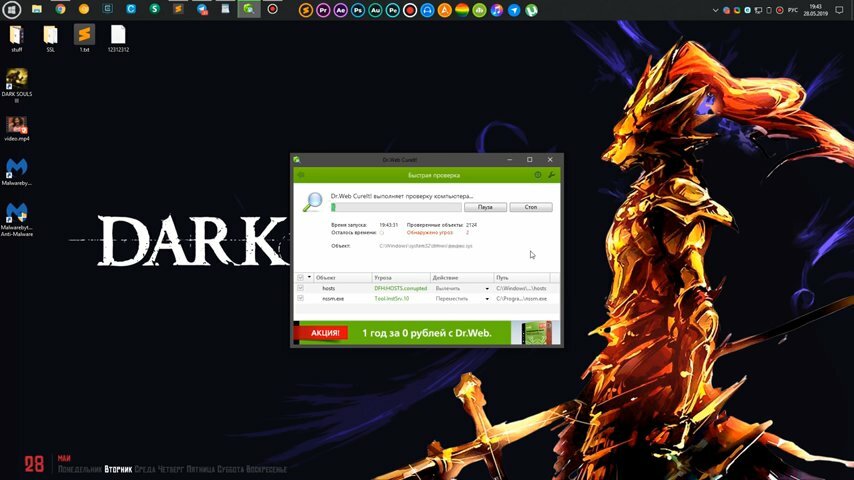Screen dimensions: 854x480
Task: Click DFH.HOSTS.corrupted threat link
Action: tap(400, 288)
